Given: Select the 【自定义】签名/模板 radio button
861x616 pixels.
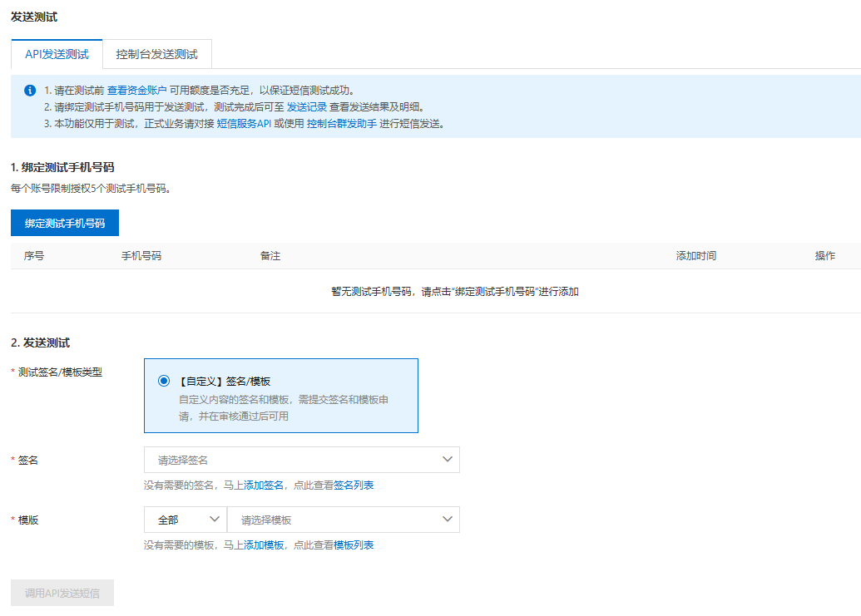Looking at the screenshot, I should pos(164,381).
